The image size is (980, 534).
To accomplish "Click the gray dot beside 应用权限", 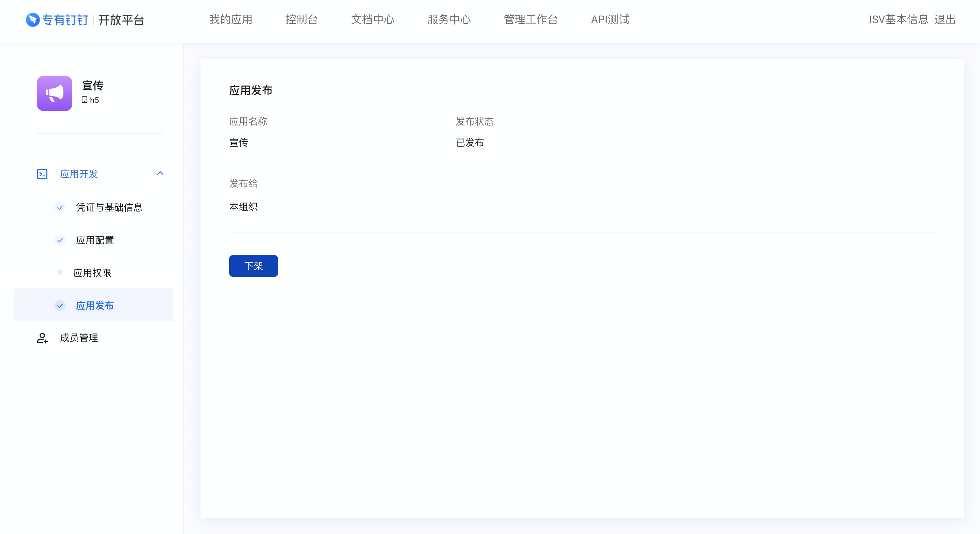I will 60,272.
